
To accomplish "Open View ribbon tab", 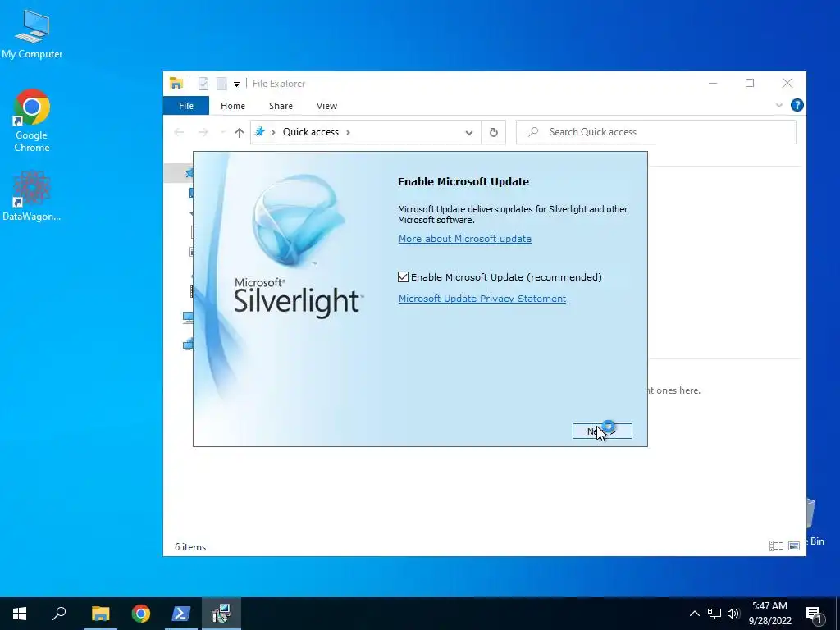I will click(x=326, y=106).
